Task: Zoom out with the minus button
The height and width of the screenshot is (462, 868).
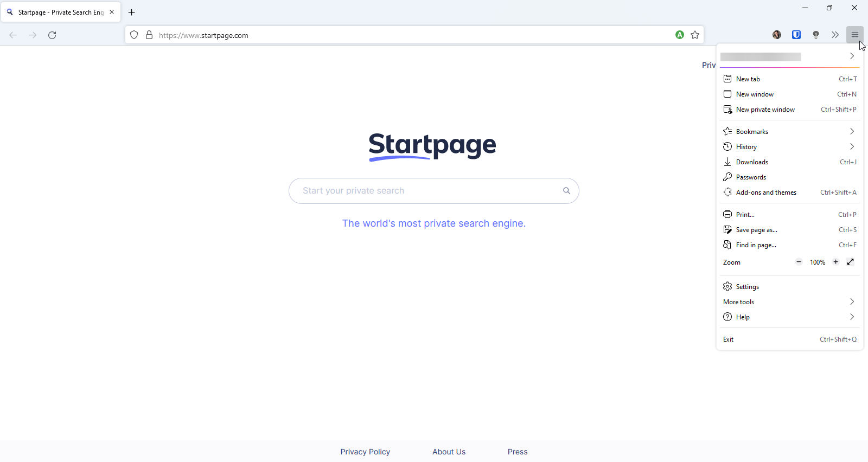Action: [799, 262]
